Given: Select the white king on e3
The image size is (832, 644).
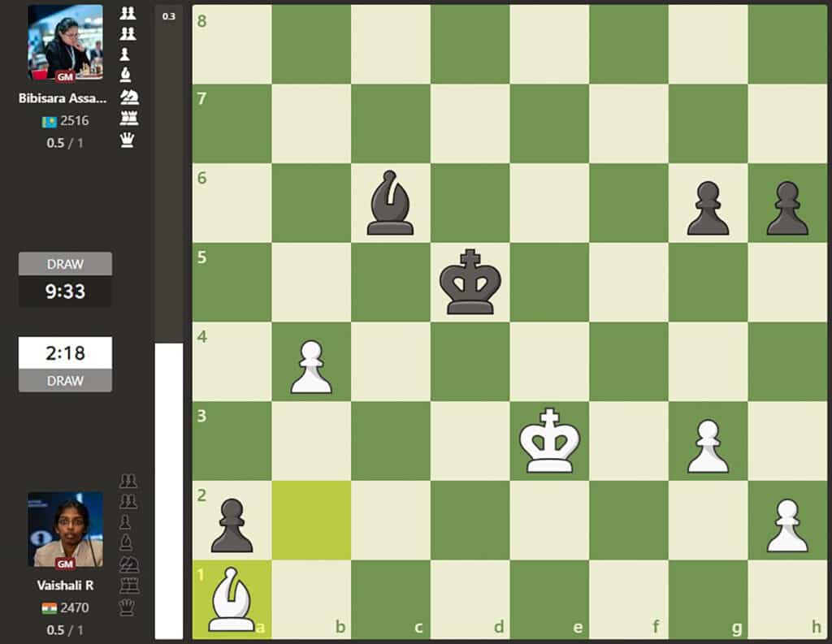Looking at the screenshot, I should tap(550, 441).
